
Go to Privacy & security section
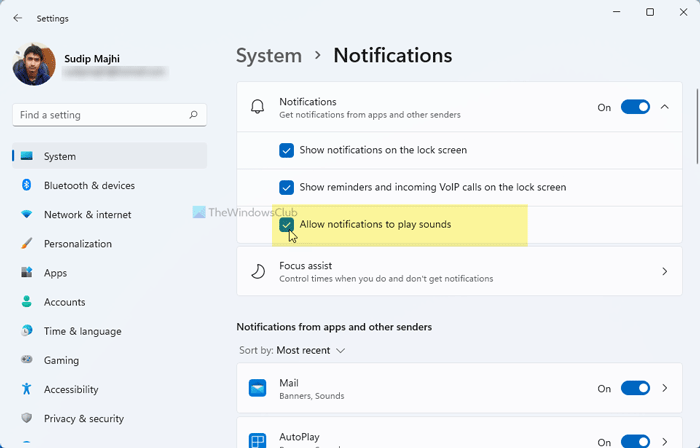click(84, 418)
